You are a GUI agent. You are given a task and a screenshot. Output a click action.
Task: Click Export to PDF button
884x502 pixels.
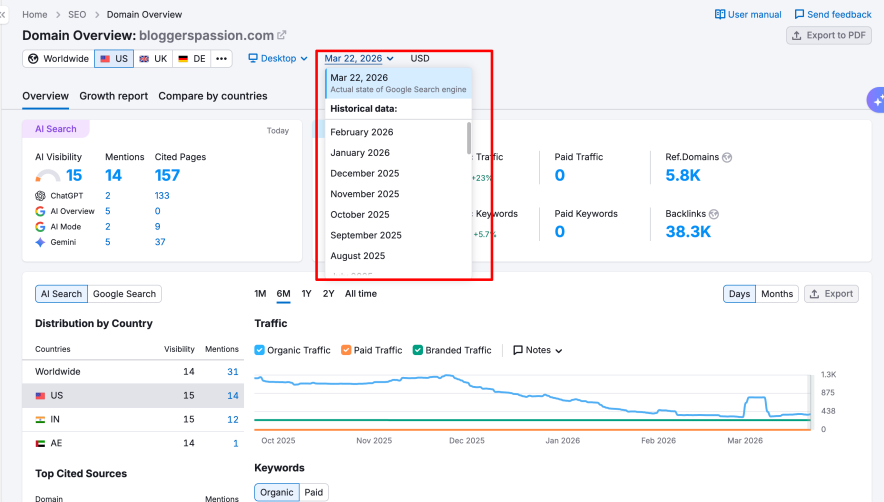[829, 35]
